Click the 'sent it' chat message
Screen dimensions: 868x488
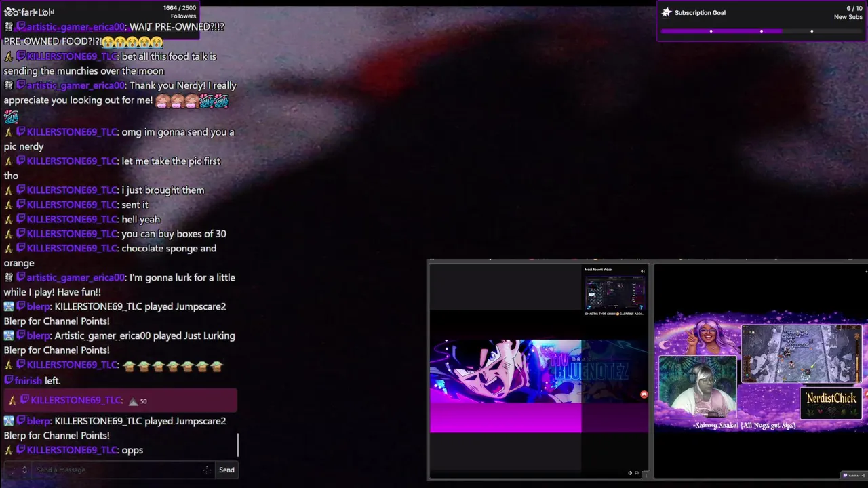[x=134, y=205]
